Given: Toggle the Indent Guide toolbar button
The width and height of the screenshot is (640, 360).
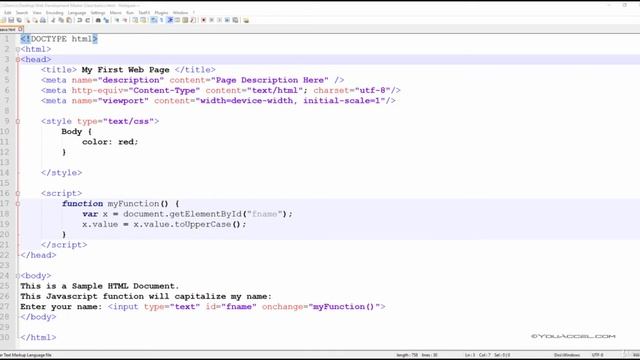Looking at the screenshot, I should coord(170,20).
